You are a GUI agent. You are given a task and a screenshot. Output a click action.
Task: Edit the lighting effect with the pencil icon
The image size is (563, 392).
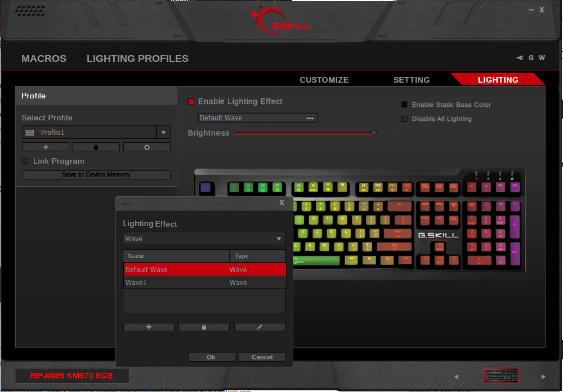click(x=260, y=327)
